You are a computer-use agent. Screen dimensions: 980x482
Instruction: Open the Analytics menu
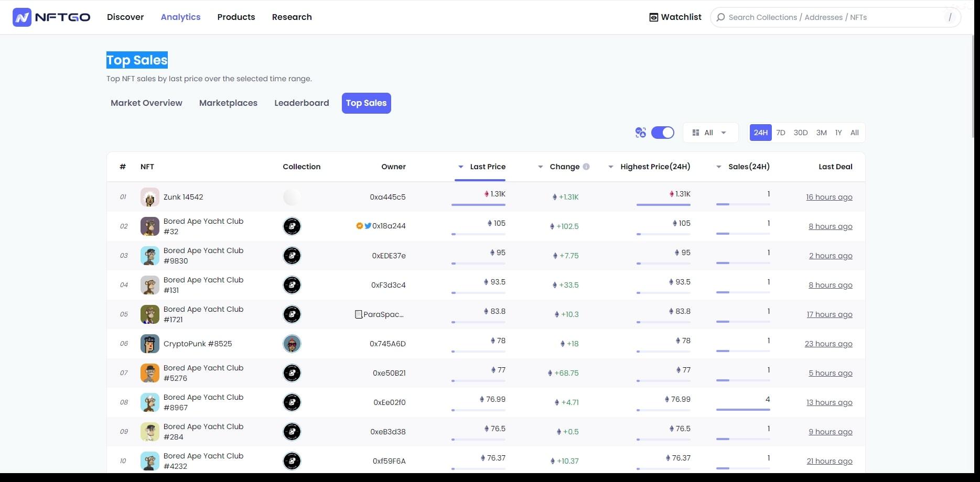[180, 17]
